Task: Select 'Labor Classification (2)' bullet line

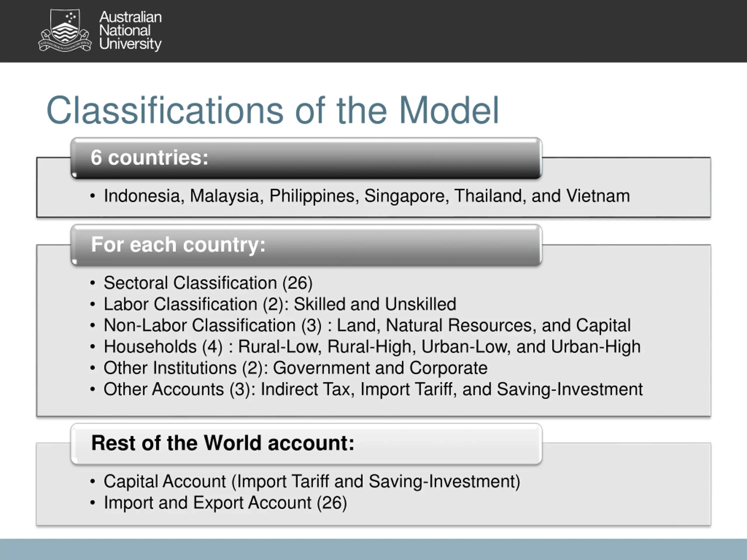Action: click(273, 304)
